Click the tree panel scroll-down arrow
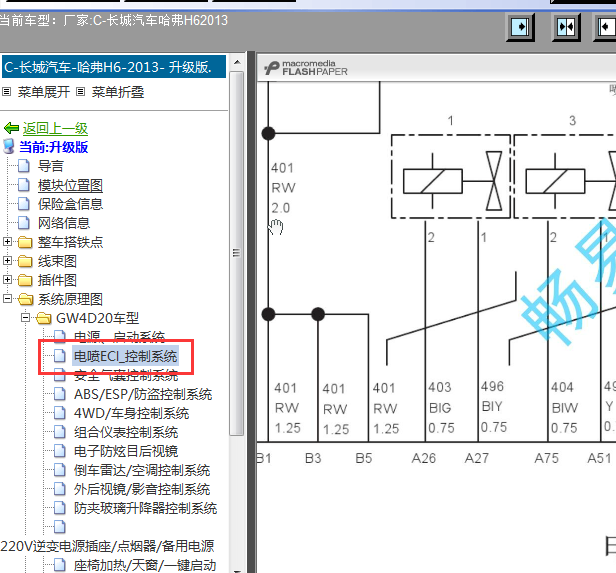Image resolution: width=616 pixels, height=573 pixels. (237, 571)
